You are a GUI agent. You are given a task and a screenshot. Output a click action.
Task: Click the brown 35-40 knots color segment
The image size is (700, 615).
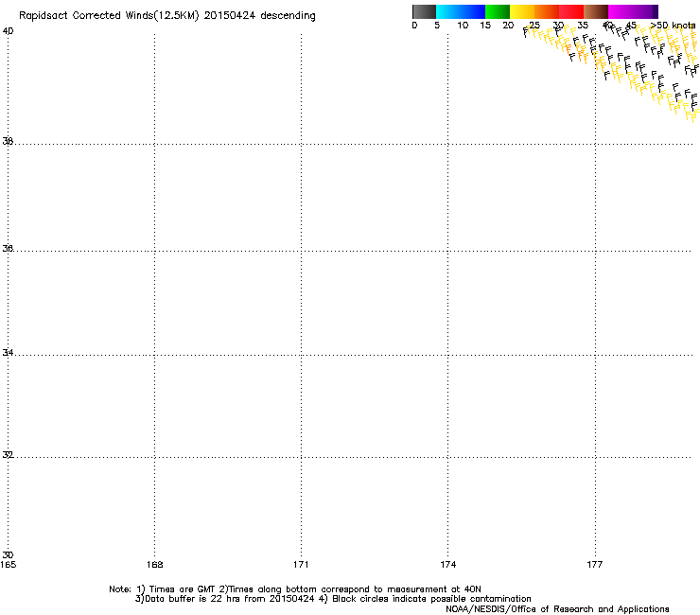point(596,11)
